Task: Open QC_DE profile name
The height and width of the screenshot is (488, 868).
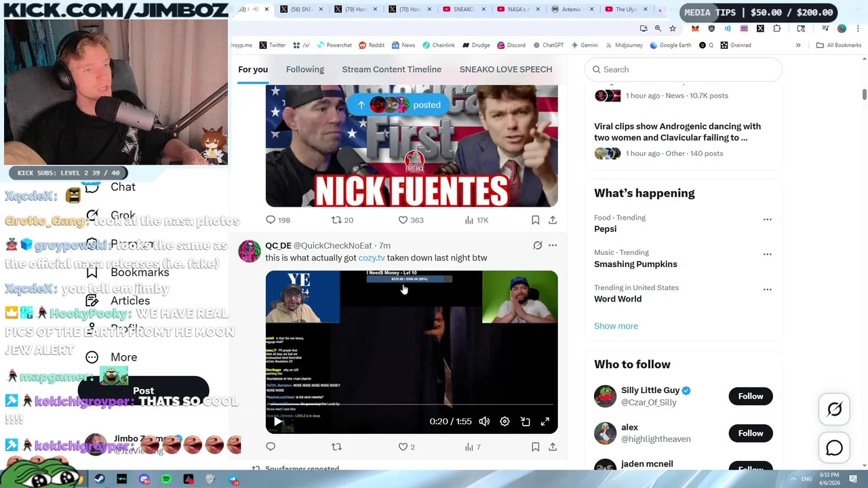Action: click(278, 245)
